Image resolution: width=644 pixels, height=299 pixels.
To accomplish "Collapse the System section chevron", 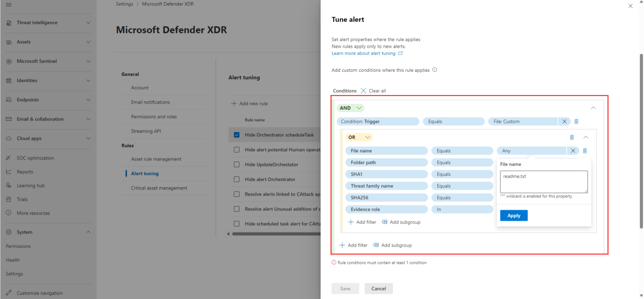I will point(88,232).
